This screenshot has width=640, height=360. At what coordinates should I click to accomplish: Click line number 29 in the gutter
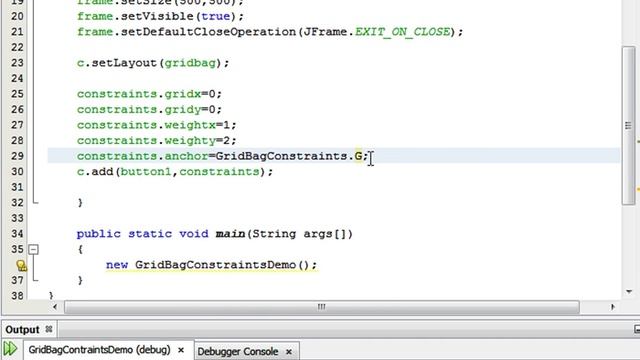tap(17, 156)
